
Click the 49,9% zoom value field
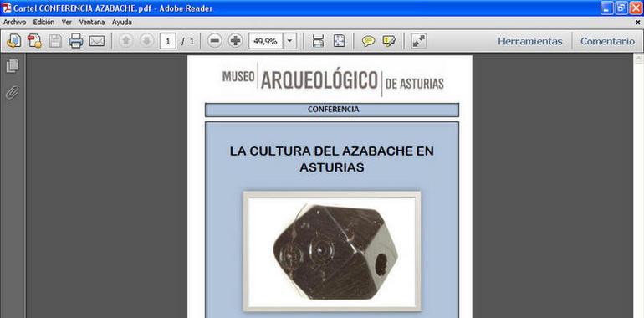[x=265, y=41]
